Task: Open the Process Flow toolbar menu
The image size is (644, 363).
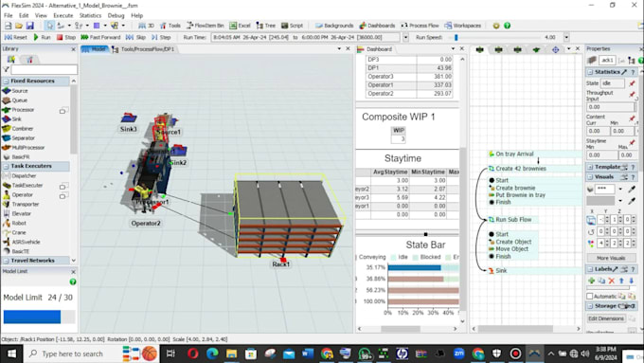Action: pyautogui.click(x=420, y=26)
